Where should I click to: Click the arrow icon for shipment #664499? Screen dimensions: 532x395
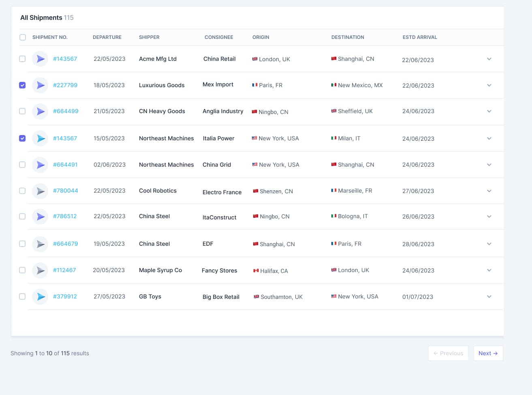coord(40,111)
